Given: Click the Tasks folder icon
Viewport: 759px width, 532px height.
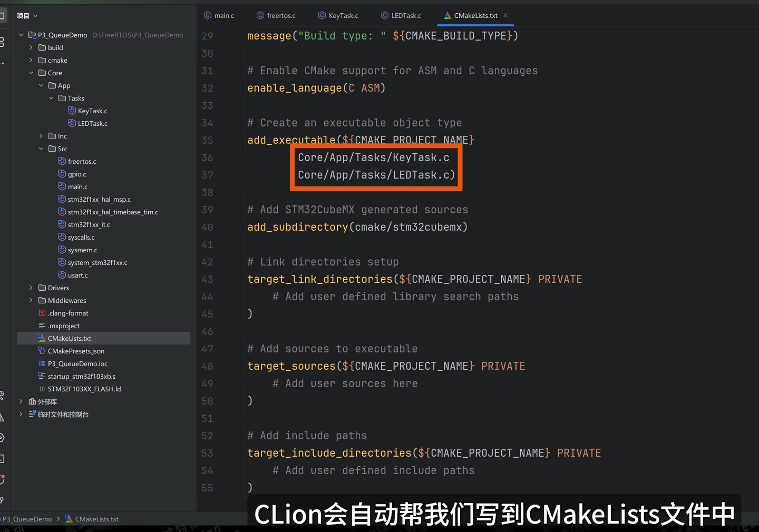Looking at the screenshot, I should pyautogui.click(x=62, y=98).
